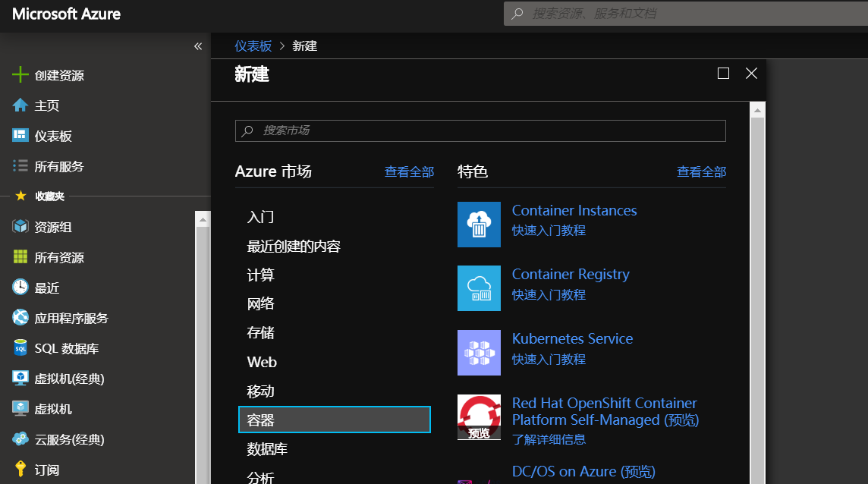Click 了解详细信息 under Red Hat OpenShift
This screenshot has width=868, height=484.
click(x=549, y=440)
